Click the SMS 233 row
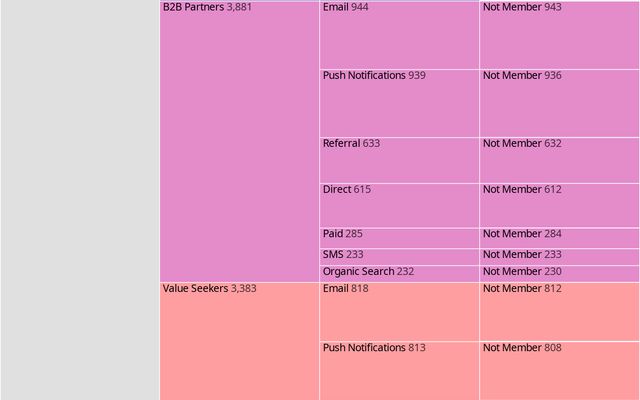The width and height of the screenshot is (640, 400). click(x=399, y=257)
